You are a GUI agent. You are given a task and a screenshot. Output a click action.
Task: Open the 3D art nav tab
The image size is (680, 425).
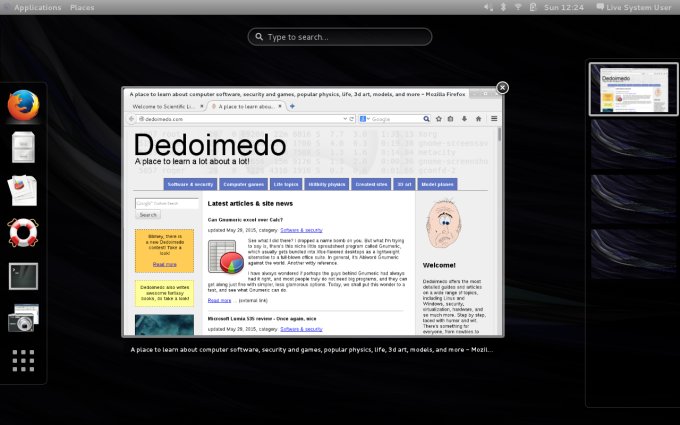click(x=404, y=184)
